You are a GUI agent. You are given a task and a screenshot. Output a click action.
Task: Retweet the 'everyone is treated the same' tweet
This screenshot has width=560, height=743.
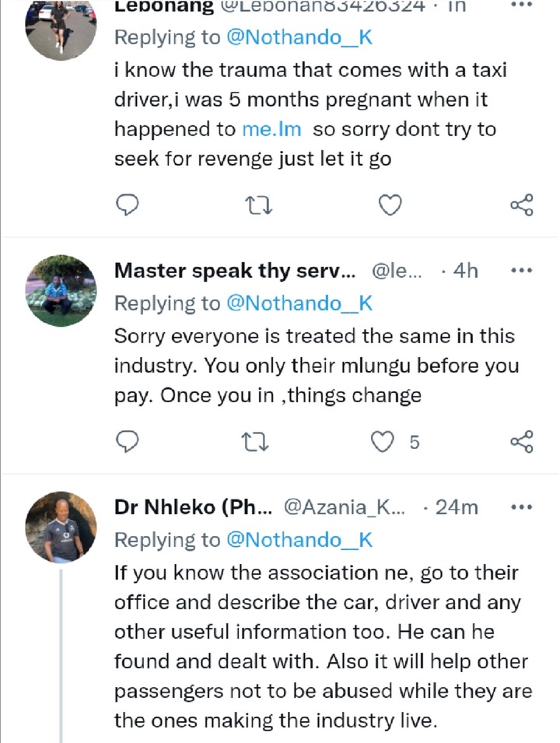click(255, 442)
